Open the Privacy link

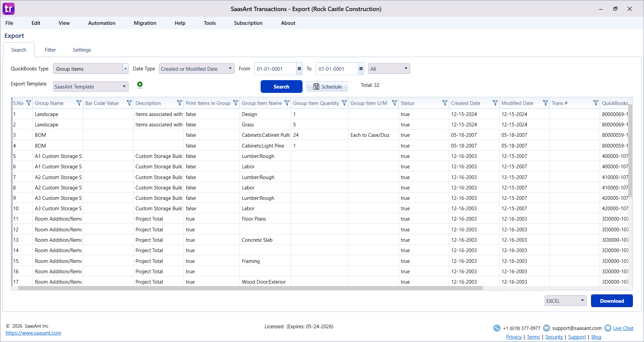(x=514, y=337)
